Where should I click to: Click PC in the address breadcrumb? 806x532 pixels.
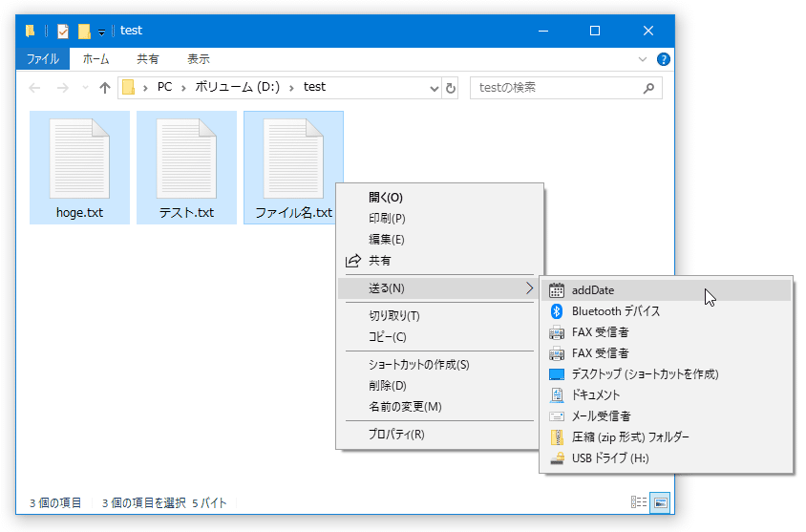[x=164, y=87]
